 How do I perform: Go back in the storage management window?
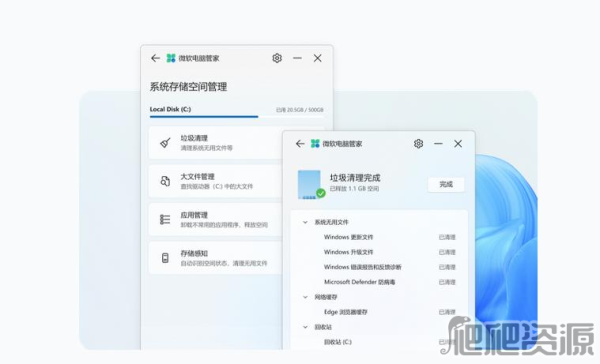click(x=155, y=58)
